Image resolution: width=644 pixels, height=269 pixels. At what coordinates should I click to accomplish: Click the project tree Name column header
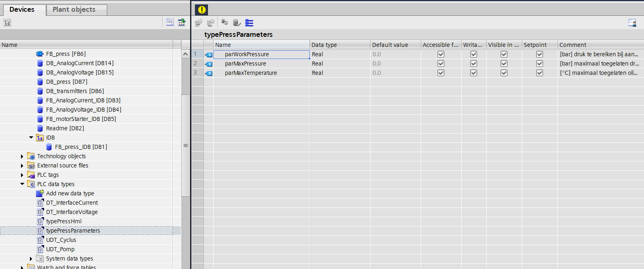86,45
